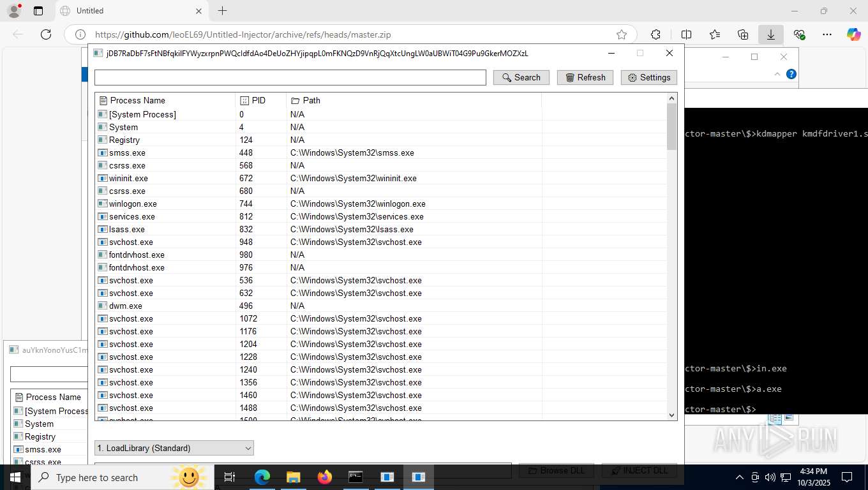
Task: Click icon beside fontdrvhost.exe PID 980
Action: coord(102,255)
